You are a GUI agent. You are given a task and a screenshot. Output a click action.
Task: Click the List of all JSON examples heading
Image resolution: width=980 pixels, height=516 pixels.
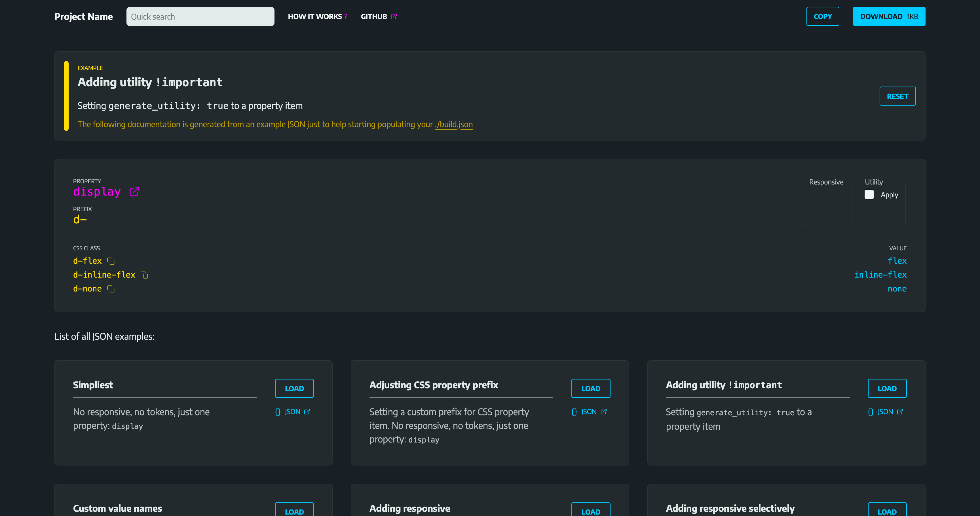click(104, 336)
